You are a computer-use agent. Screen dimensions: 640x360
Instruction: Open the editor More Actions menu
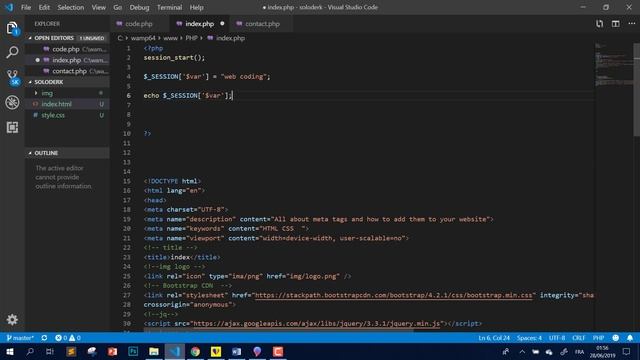click(631, 24)
